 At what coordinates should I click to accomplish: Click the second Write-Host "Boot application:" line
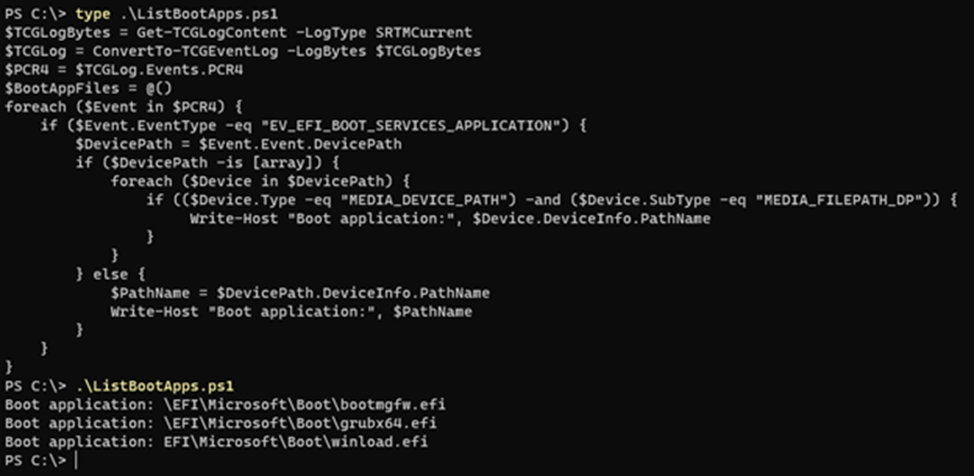click(291, 311)
